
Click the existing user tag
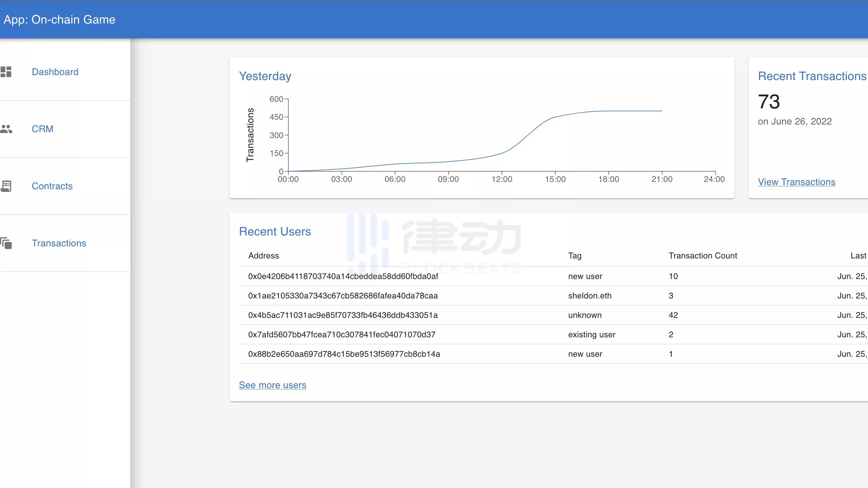point(591,335)
